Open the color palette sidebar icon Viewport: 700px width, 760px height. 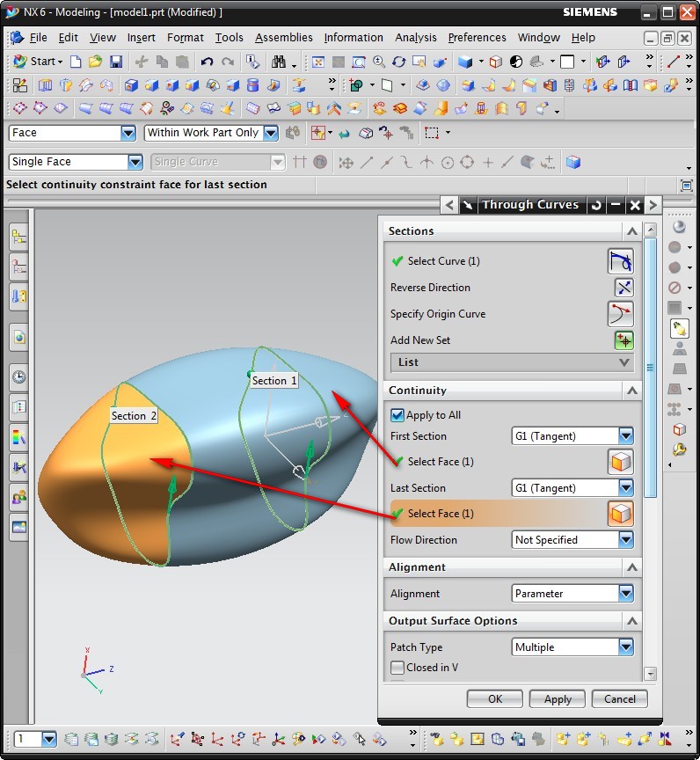(x=18, y=438)
